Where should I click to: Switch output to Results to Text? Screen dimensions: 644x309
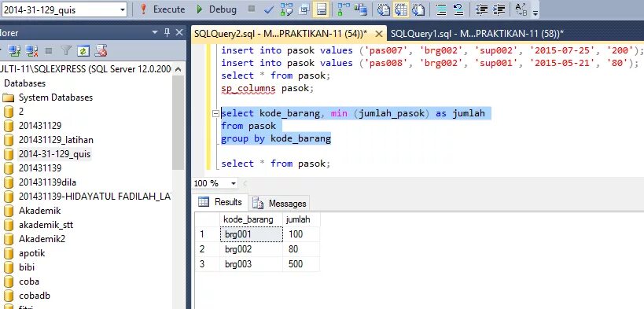coord(384,9)
